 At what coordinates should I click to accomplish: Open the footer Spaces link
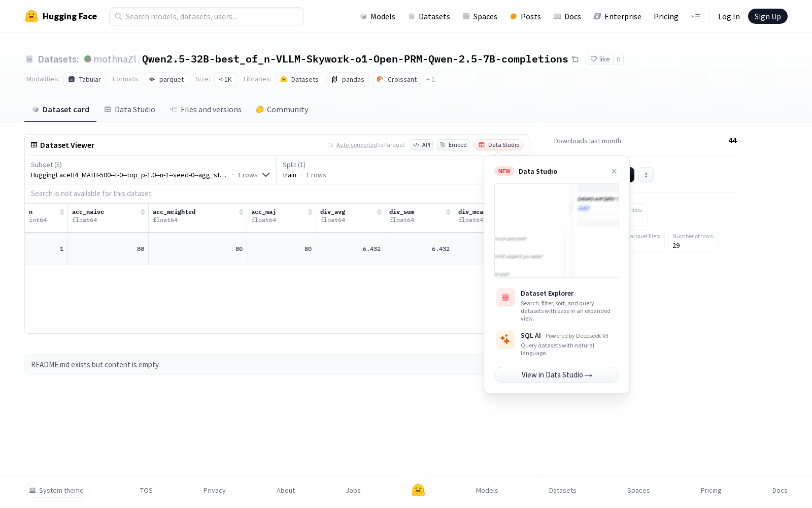[638, 490]
